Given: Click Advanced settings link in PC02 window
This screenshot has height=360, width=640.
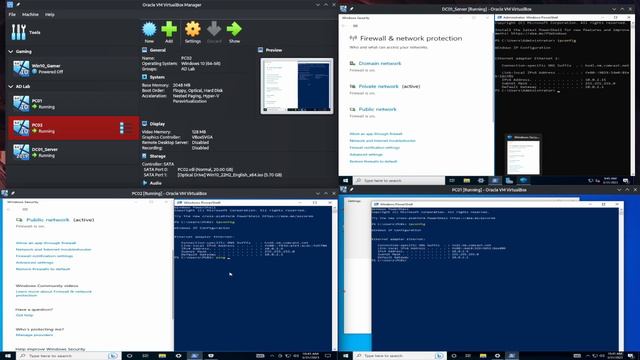Looking at the screenshot, I should coord(34,262).
